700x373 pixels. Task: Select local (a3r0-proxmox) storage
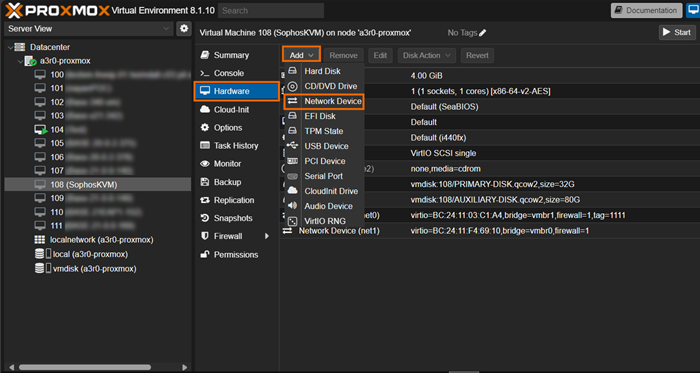(91, 254)
